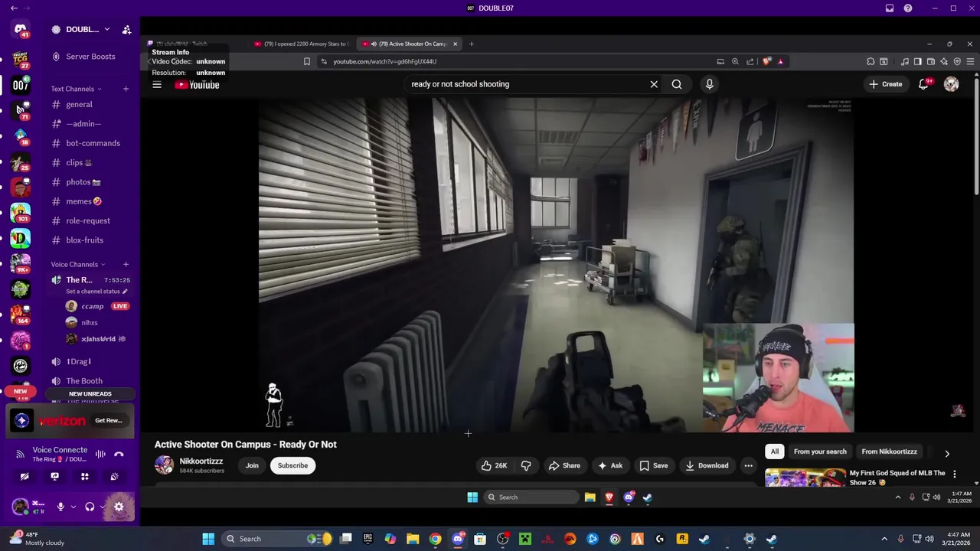Add a new voice channel plus
This screenshot has width=980, height=551.
point(126,265)
